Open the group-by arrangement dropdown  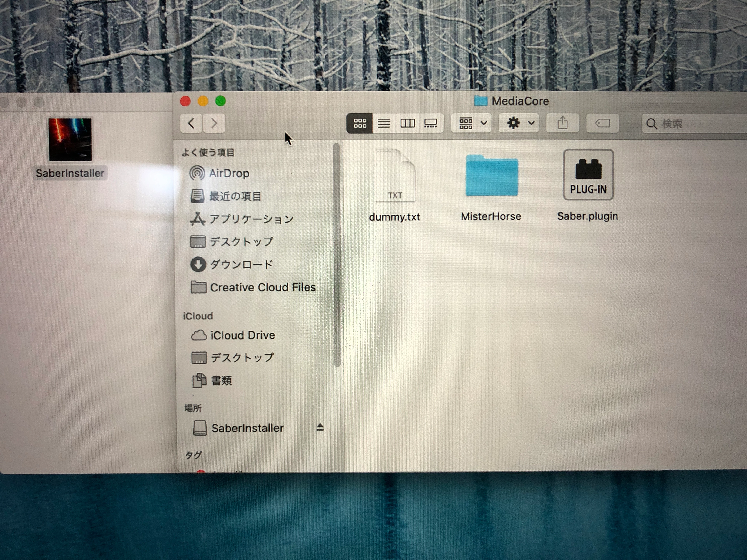pos(472,123)
